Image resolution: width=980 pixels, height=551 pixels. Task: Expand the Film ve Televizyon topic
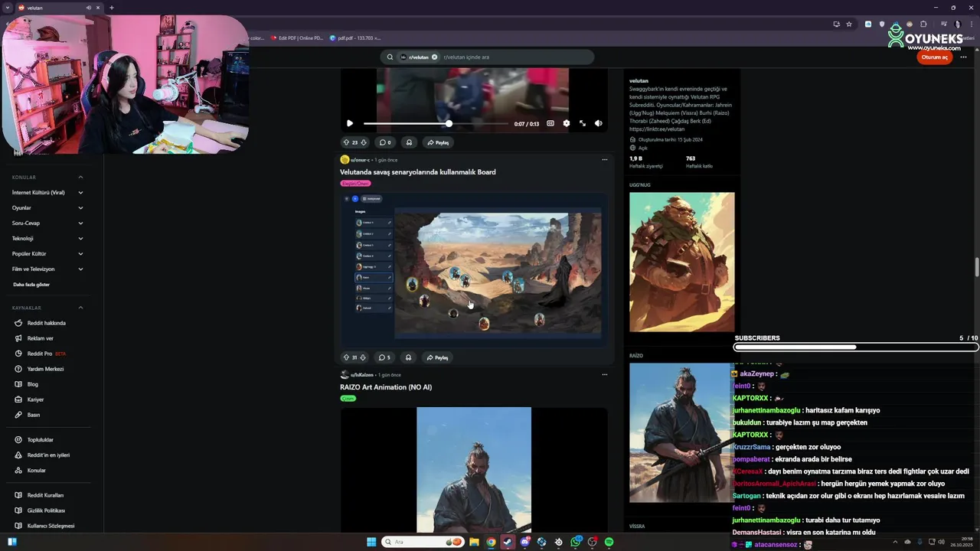[x=47, y=269]
